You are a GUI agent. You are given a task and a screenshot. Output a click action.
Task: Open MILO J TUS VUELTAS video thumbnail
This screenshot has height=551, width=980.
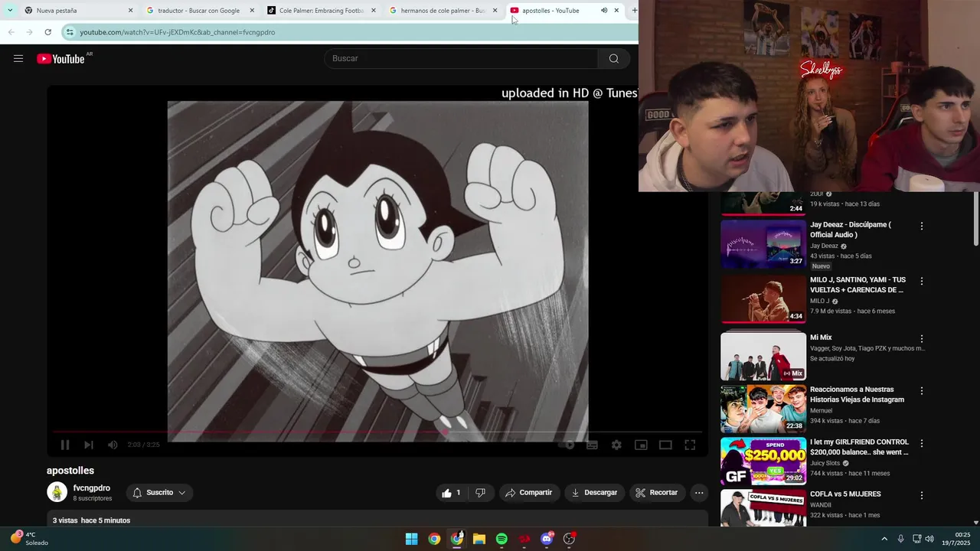pos(763,298)
